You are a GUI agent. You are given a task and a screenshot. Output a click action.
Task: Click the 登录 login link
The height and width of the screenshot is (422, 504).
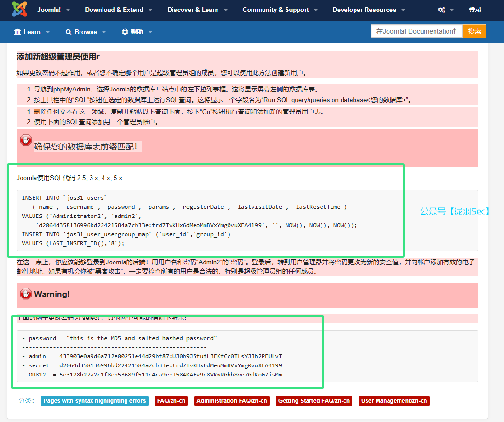pos(475,10)
